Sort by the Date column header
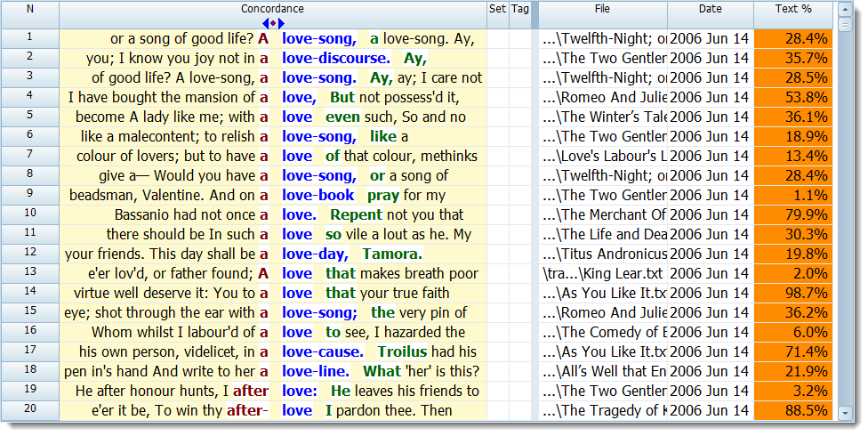Screen dimensions: 868x436 pos(711,15)
